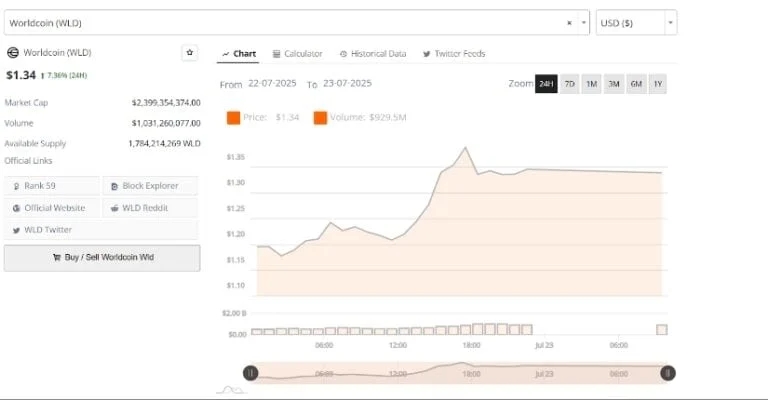
Task: Open the Calculator tab
Action: click(x=296, y=53)
